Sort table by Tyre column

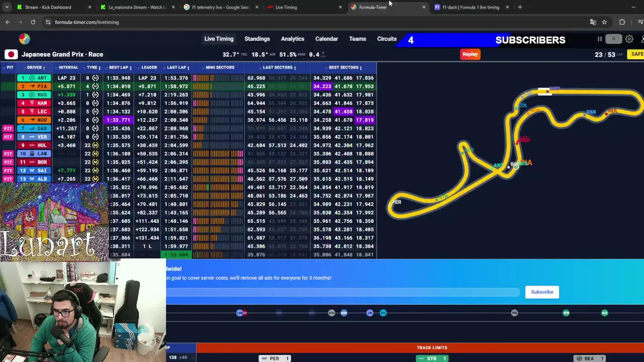[x=94, y=67]
